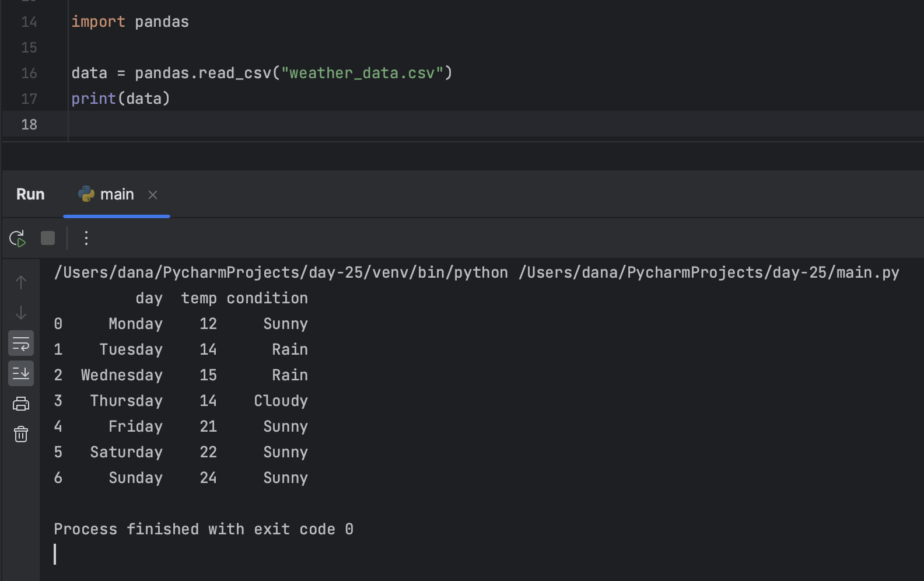The width and height of the screenshot is (924, 581).
Task: Click line number 16 in the gutter
Action: coord(29,73)
